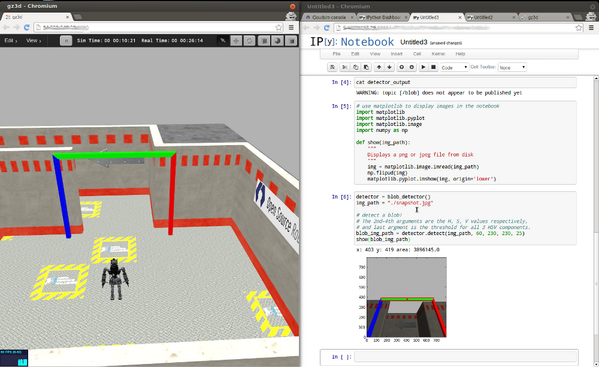The height and width of the screenshot is (367, 599).
Task: Reload the gz3d browser page
Action: point(27,27)
